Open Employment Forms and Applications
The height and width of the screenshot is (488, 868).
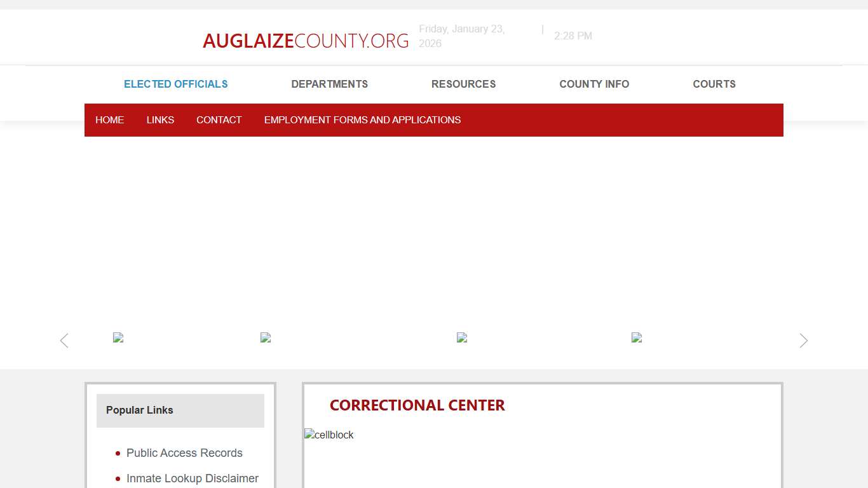click(x=362, y=119)
